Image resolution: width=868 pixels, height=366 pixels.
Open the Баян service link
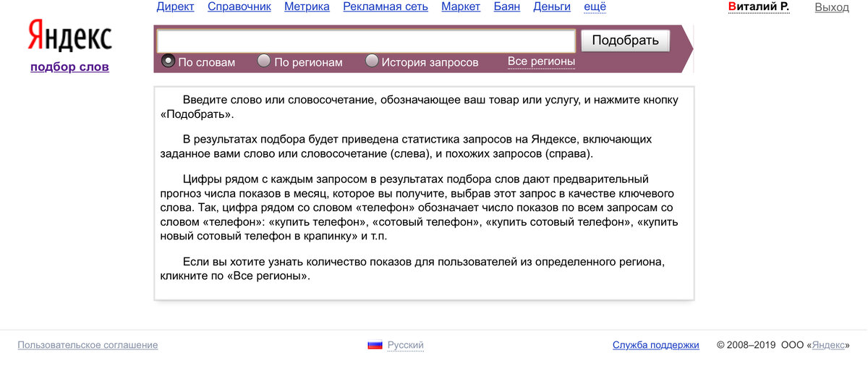tap(506, 7)
